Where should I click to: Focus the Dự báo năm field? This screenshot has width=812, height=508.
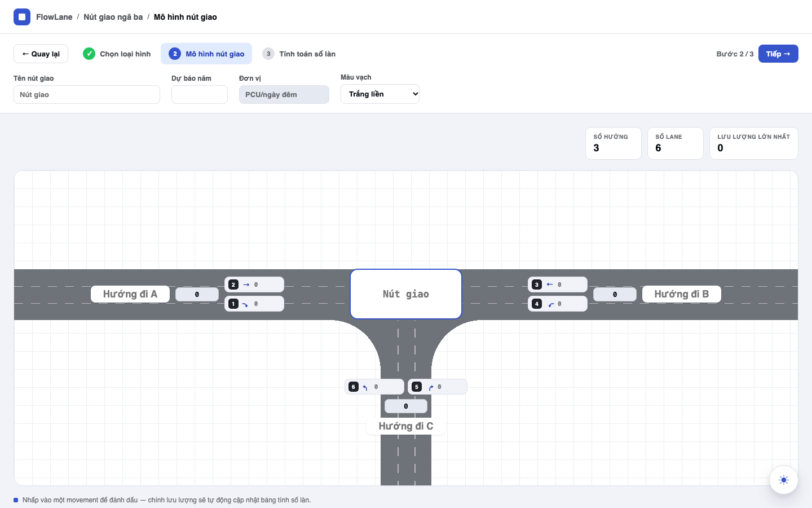(200, 94)
